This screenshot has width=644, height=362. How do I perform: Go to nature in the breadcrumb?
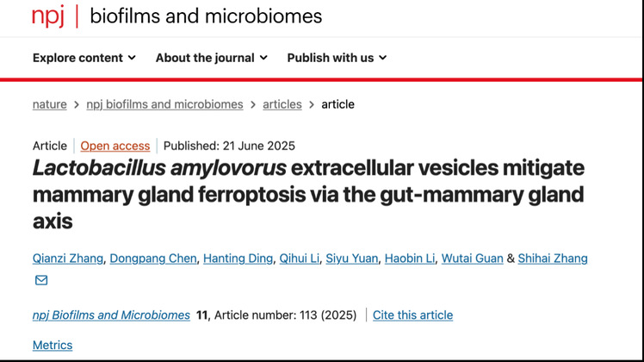click(x=49, y=104)
